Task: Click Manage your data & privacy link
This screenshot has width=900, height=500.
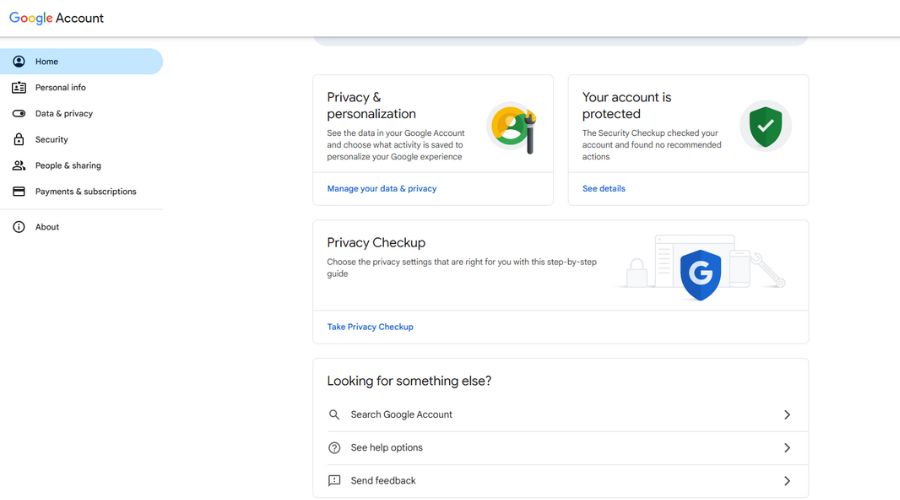Action: [x=382, y=188]
